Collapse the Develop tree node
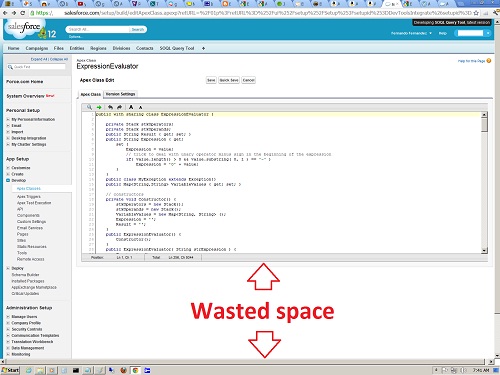This screenshot has width=500, height=375. click(x=8, y=180)
